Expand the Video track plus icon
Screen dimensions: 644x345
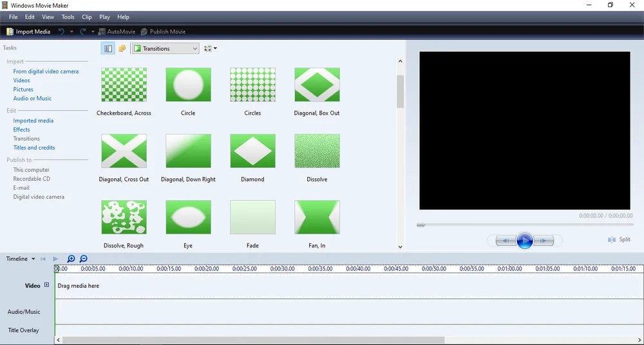coord(46,285)
